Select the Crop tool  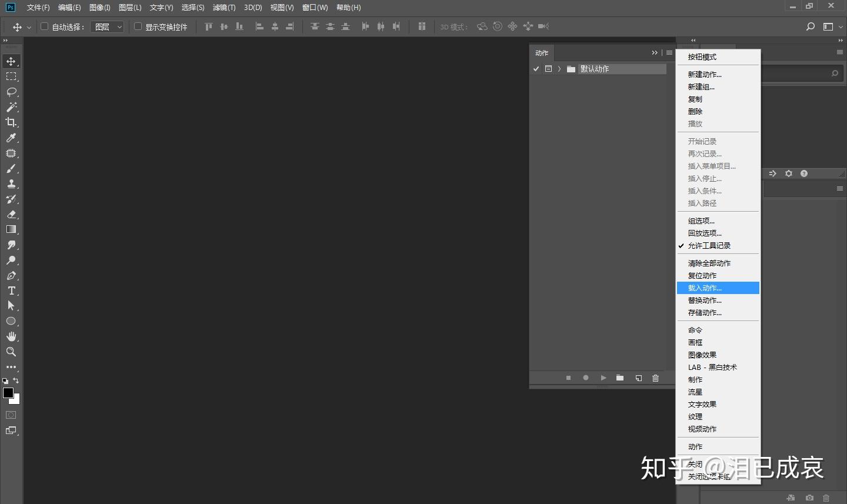(11, 122)
